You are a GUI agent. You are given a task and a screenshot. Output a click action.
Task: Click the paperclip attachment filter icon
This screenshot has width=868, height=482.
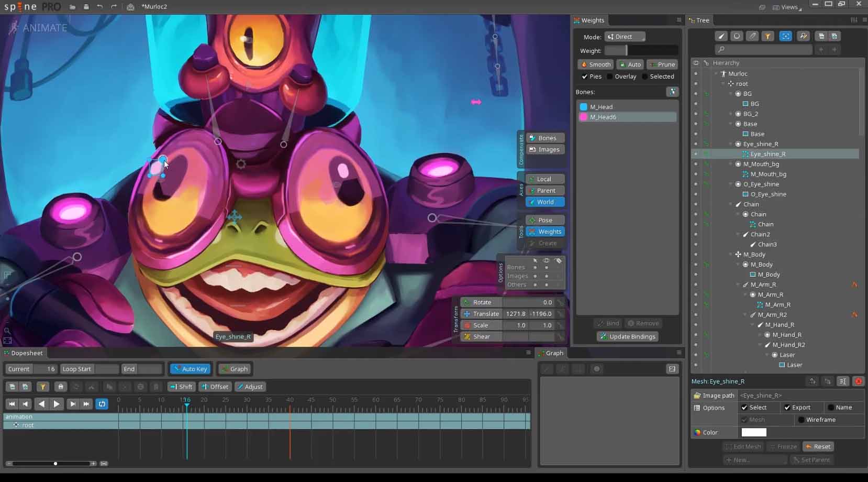point(752,36)
